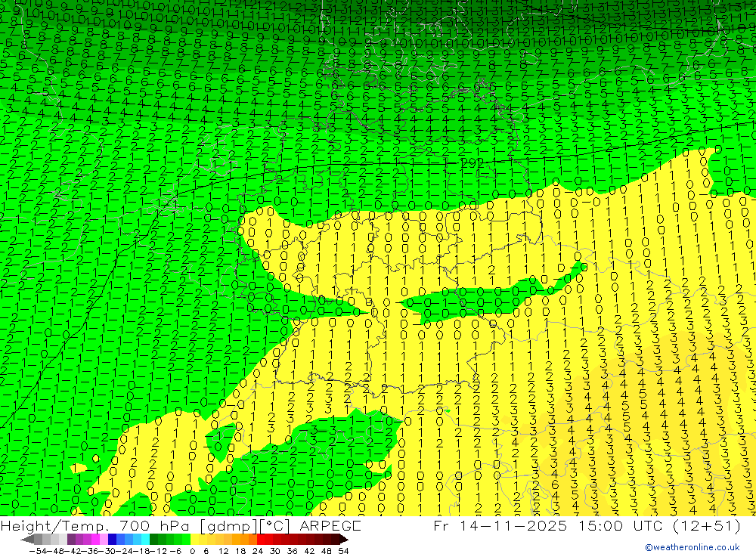Click the '292' height contour label
Image resolution: width=756 pixels, height=554 pixels.
pyautogui.click(x=472, y=163)
